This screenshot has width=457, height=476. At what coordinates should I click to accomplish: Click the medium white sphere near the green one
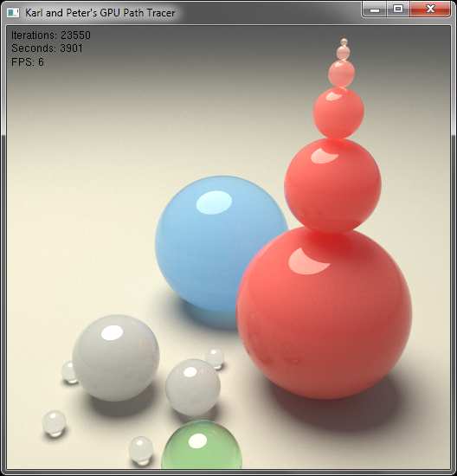193,388
